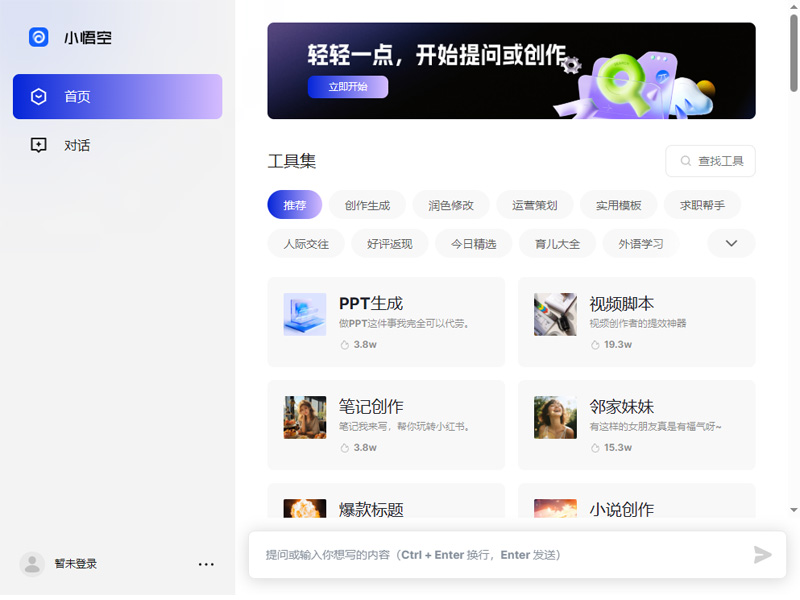
Task: Expand the tool category chevron
Action: coord(731,243)
